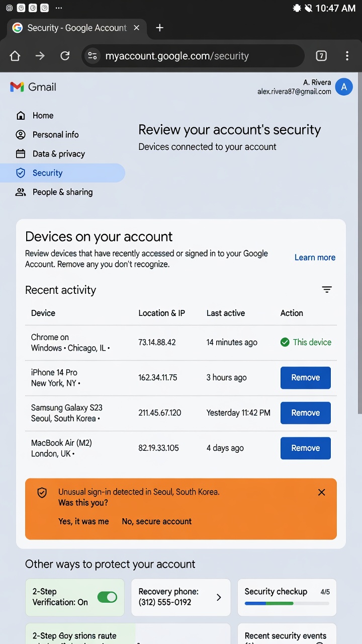
Task: Click IP address 211.45.67.120
Action: click(x=160, y=413)
